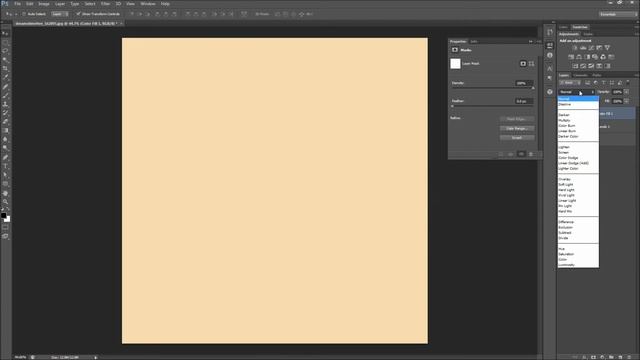The width and height of the screenshot is (640, 360).
Task: Add a Levels adjustment
Action: pos(583,48)
